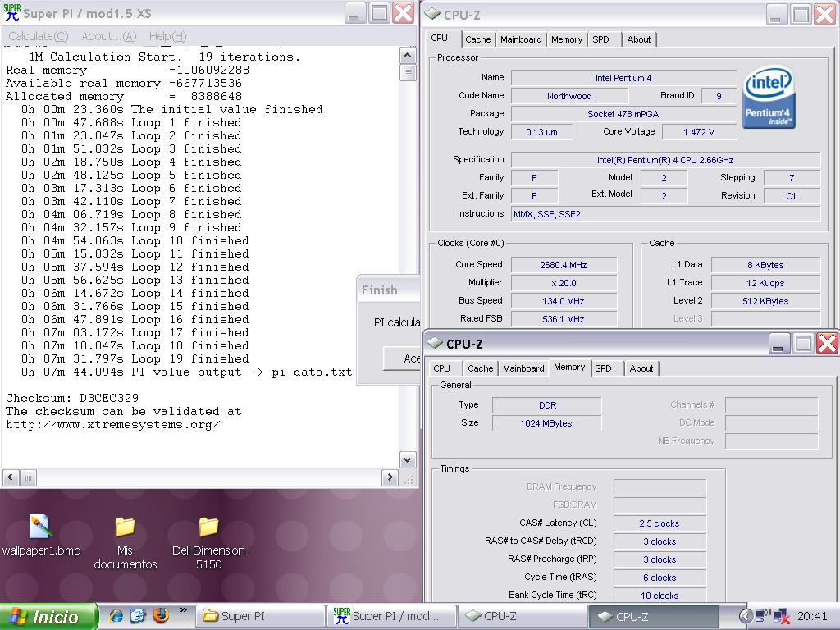Screen dimensions: 840x630
Task: Click horizontal scrollbar thumb in Super PI
Action: click(x=29, y=477)
